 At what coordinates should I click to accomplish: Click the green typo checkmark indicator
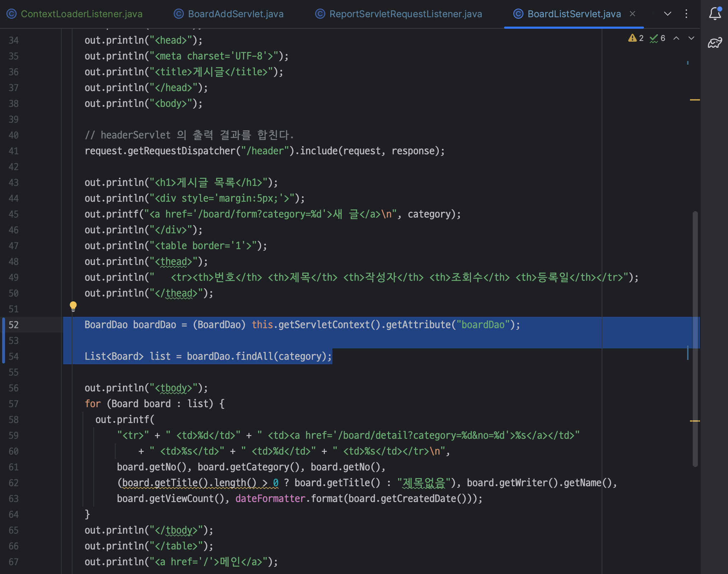pos(654,38)
